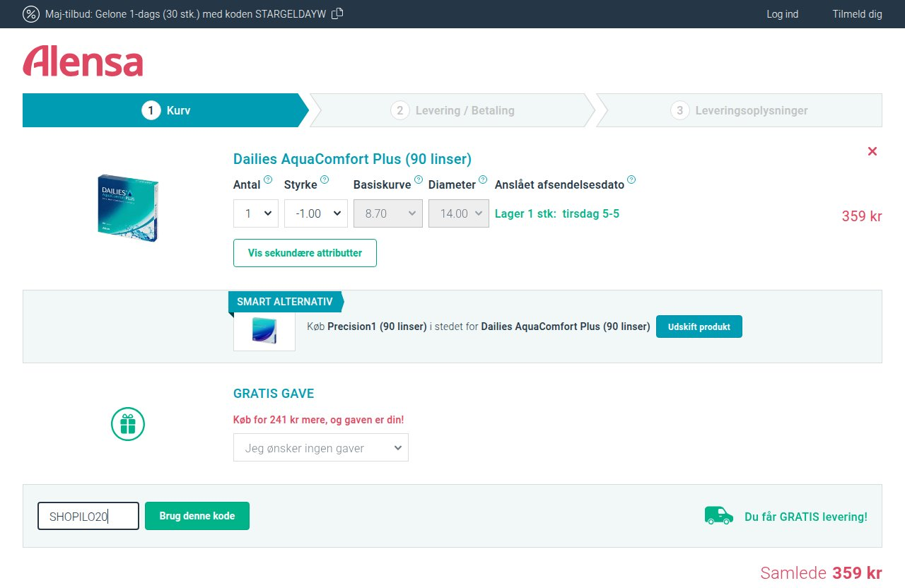
Task: Click Tilmeld dig link
Action: tap(858, 14)
